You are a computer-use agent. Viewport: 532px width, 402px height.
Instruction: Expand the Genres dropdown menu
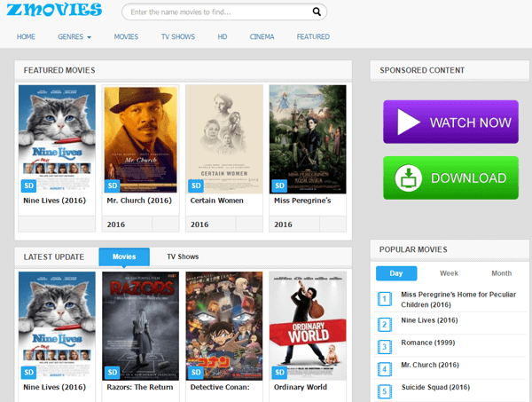point(74,36)
